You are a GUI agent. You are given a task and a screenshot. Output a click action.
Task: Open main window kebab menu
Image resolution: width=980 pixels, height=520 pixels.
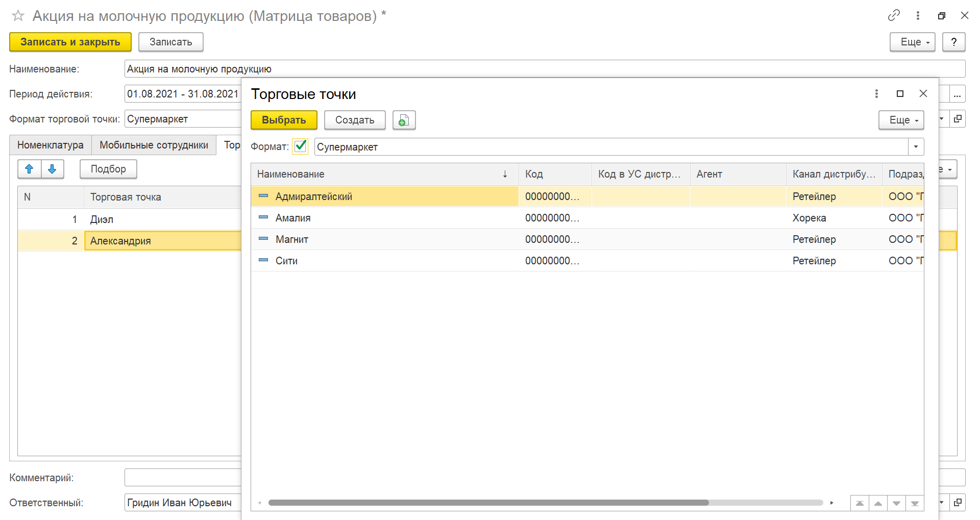click(918, 15)
